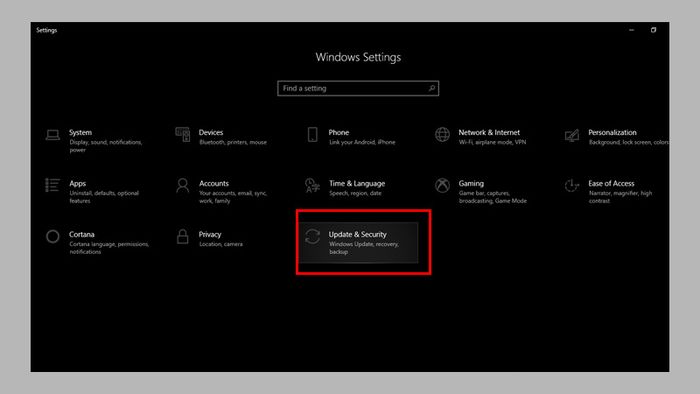
Task: Open Ease of Access label
Action: pos(611,183)
